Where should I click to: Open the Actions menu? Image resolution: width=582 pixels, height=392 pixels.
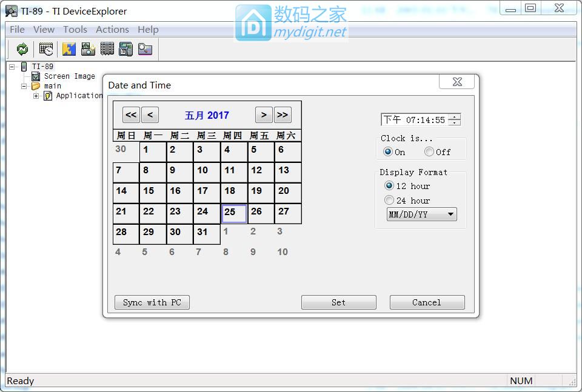pos(113,29)
